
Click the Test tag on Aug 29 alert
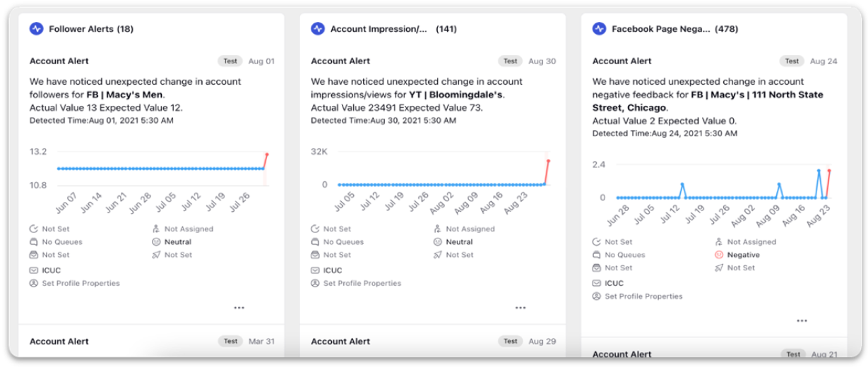click(x=510, y=341)
